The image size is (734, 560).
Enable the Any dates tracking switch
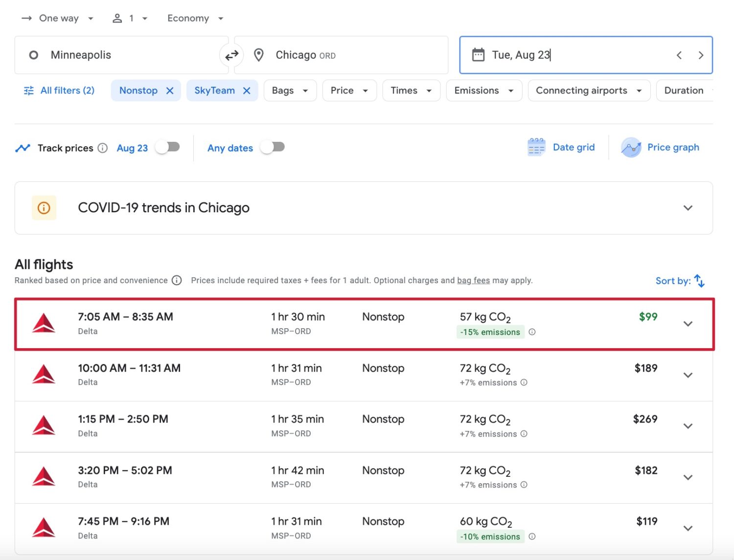pyautogui.click(x=273, y=147)
